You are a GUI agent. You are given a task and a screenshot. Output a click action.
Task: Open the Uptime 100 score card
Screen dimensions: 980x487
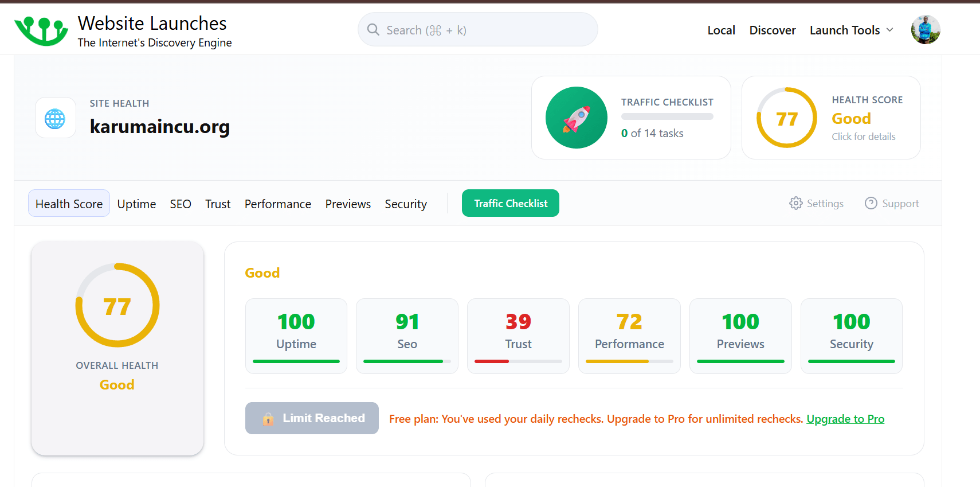point(296,336)
